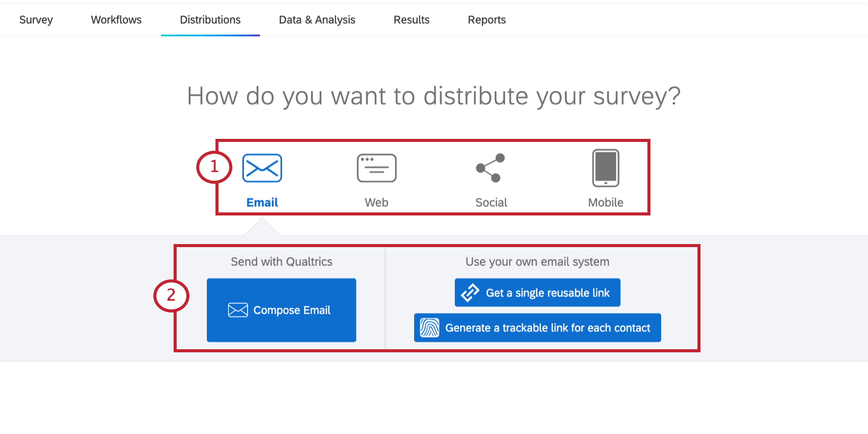Click the Web distribution label
The width and height of the screenshot is (868, 434).
point(376,203)
